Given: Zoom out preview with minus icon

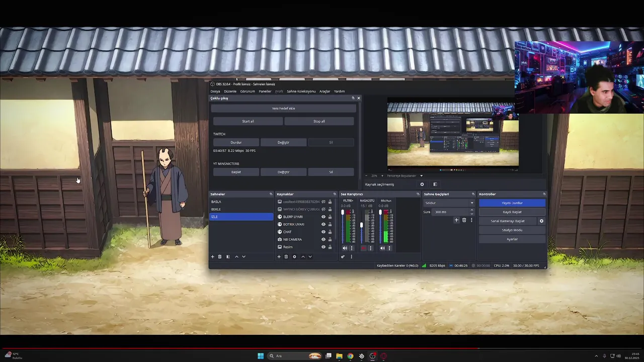Looking at the screenshot, I should pos(367,176).
